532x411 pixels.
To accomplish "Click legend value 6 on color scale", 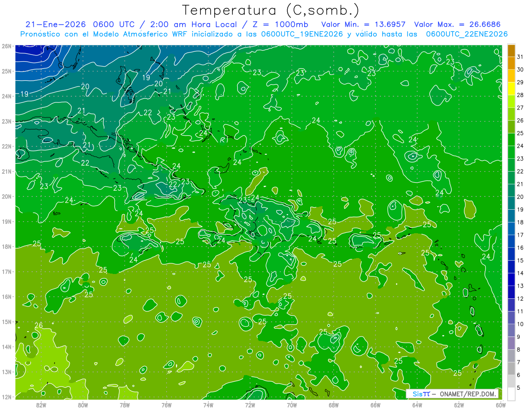I will [x=519, y=375].
